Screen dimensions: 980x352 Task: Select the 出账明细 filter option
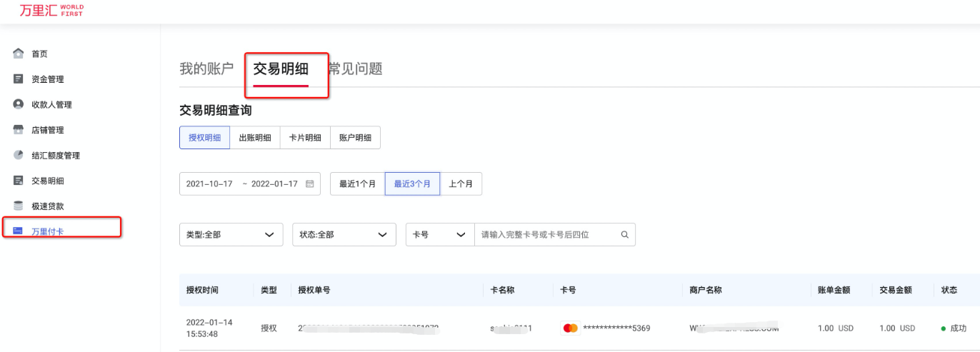(x=255, y=138)
